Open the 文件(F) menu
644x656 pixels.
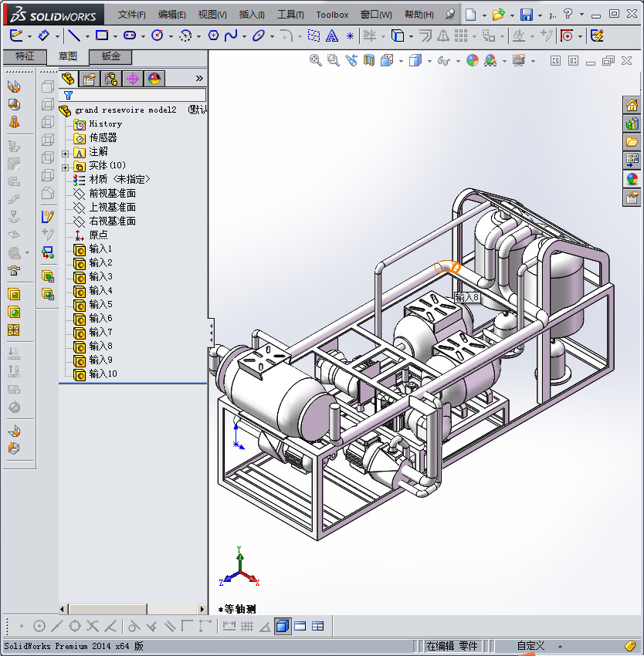(x=131, y=15)
